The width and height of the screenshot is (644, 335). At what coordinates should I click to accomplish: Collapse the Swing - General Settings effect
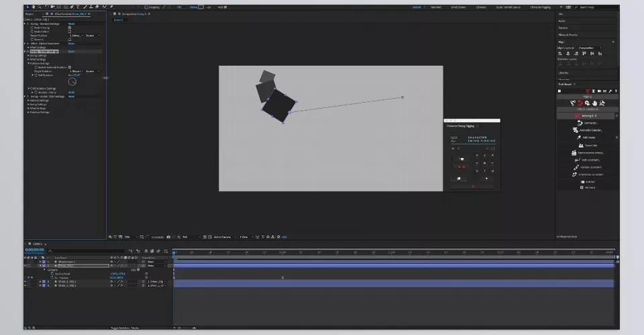tap(25, 23)
